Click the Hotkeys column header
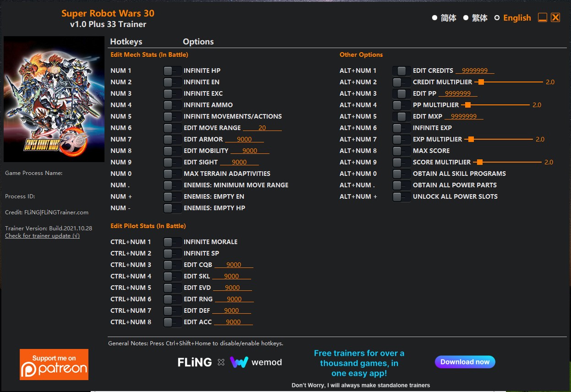The width and height of the screenshot is (571, 392). click(x=126, y=42)
